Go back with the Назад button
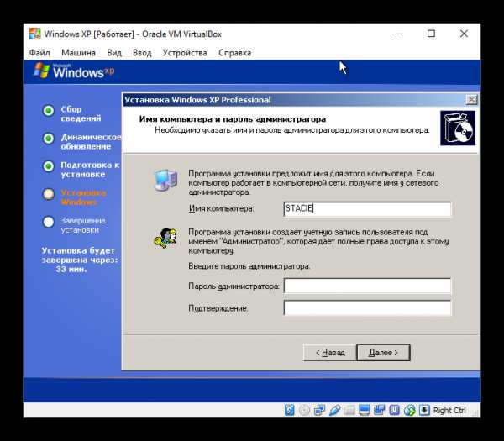Screen dimensions: 504x441 pyautogui.click(x=328, y=352)
